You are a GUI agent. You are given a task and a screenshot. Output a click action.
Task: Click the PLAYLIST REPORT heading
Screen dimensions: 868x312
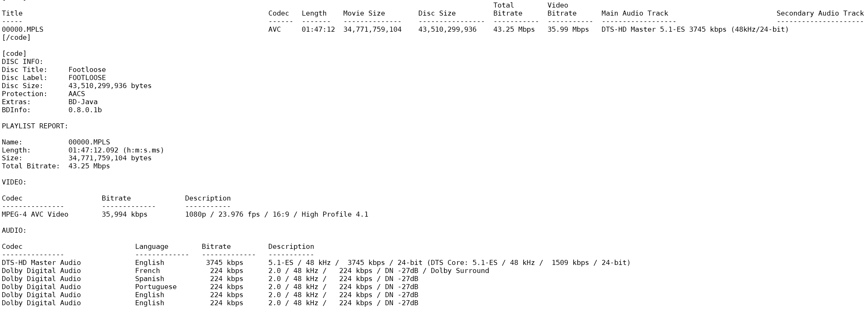35,126
